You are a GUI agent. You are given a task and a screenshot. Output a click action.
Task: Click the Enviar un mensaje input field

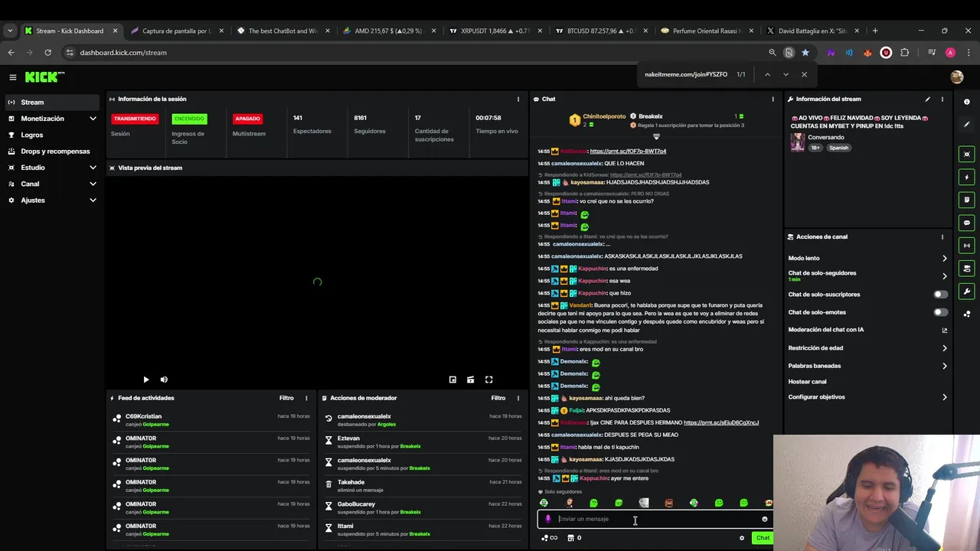(x=655, y=519)
